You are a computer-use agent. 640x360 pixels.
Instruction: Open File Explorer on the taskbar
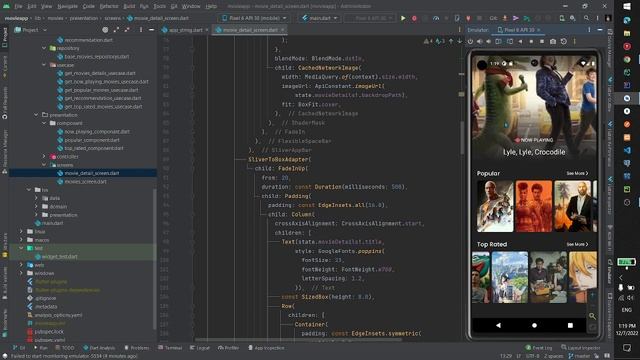pos(627,33)
